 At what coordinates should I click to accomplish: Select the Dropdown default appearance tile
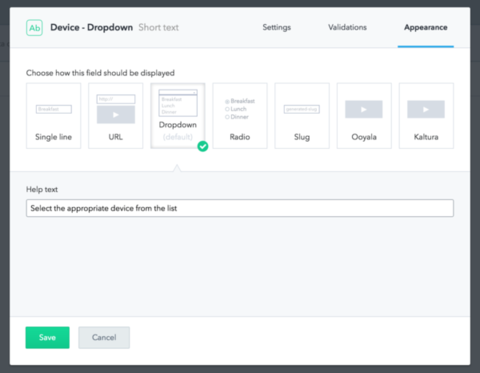178,116
